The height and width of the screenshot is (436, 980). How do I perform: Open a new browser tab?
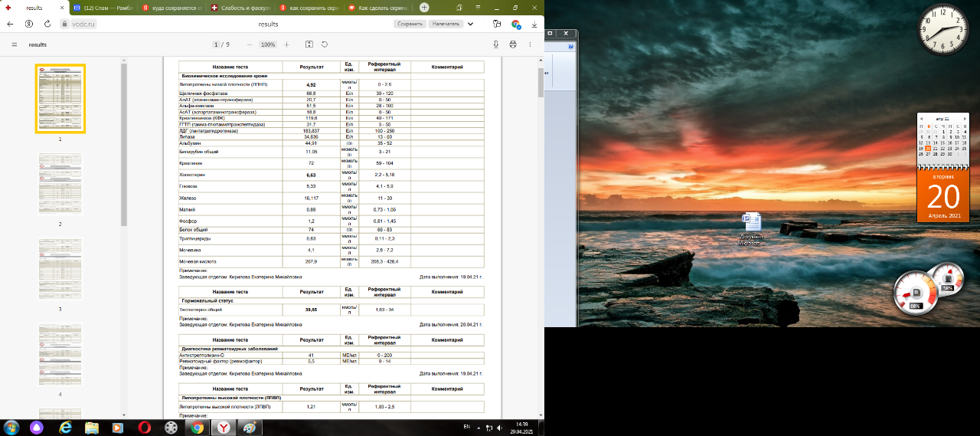click(424, 8)
